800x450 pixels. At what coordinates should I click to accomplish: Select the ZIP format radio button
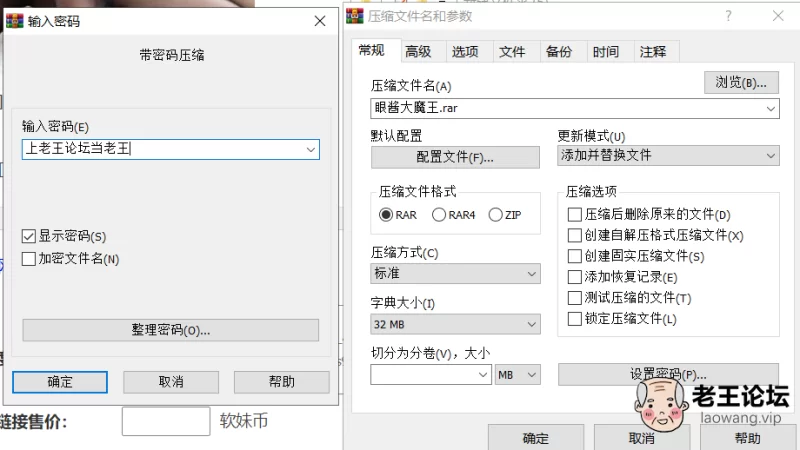(x=495, y=215)
